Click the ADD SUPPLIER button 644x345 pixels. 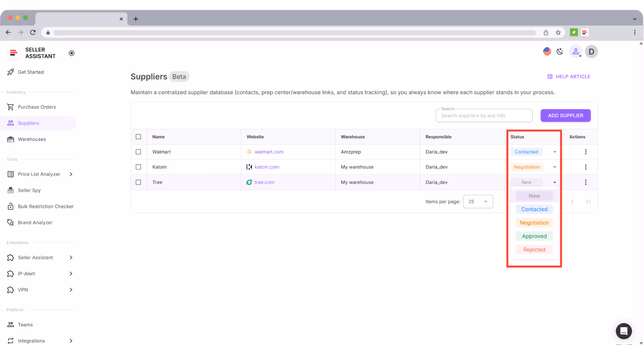(x=565, y=115)
